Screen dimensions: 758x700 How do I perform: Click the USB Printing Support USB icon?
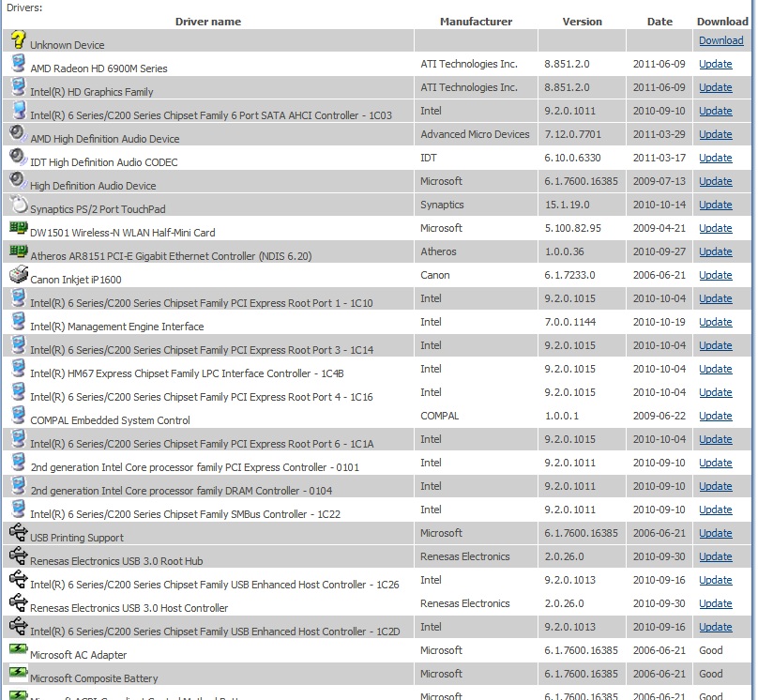(x=19, y=532)
